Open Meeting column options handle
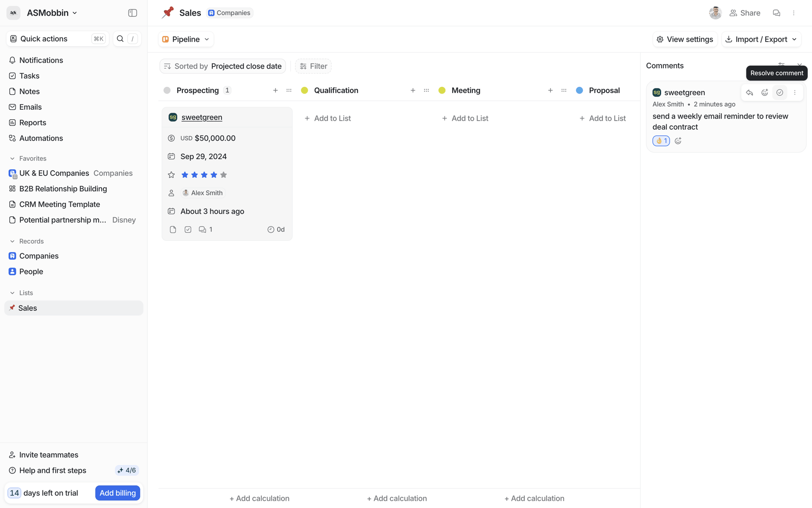812x508 pixels. [564, 90]
